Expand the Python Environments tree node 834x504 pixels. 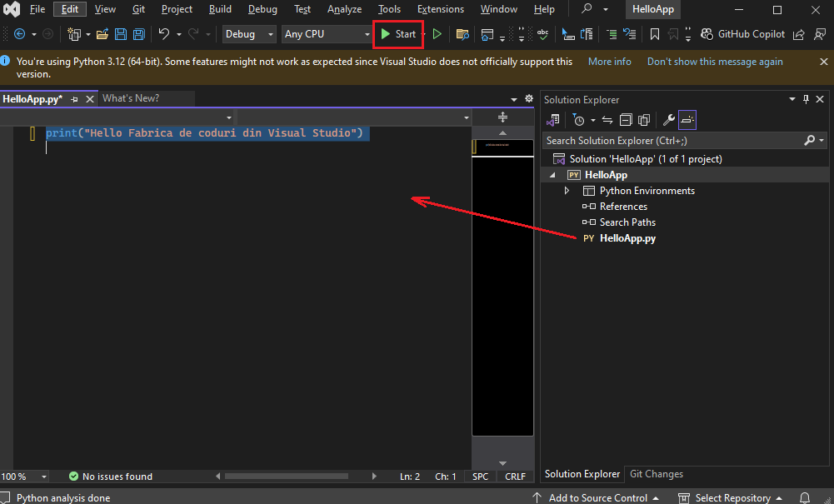click(567, 190)
